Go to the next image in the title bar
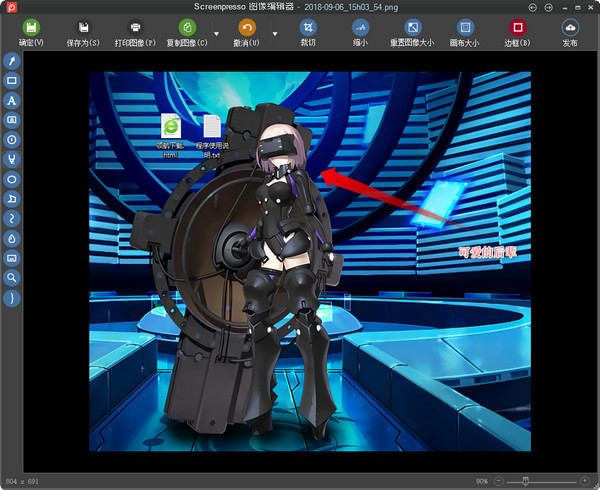Viewport: 600px width, 490px height. [x=549, y=7]
